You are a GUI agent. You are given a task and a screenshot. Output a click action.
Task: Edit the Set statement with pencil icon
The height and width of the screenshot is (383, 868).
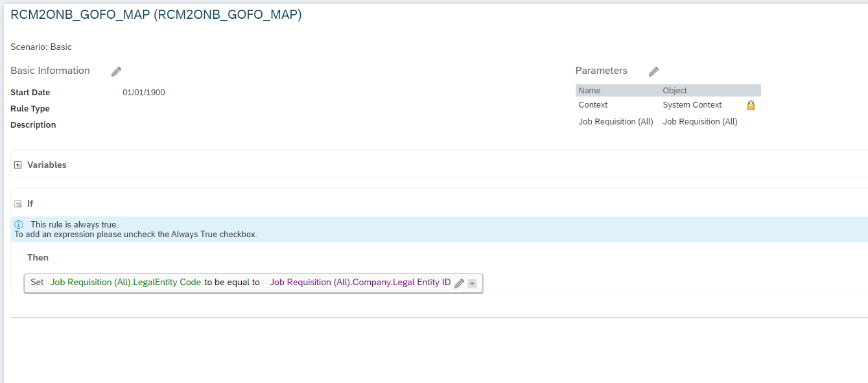pos(459,283)
